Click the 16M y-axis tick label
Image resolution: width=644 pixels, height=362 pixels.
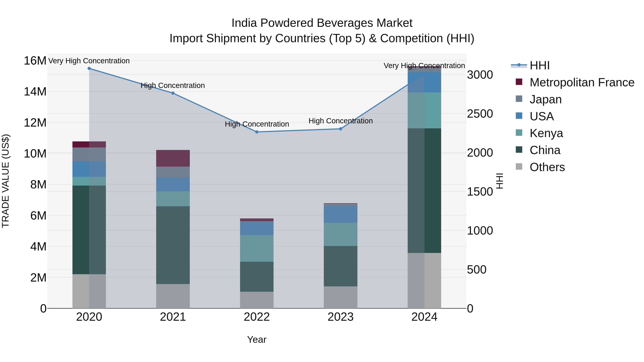tap(35, 61)
